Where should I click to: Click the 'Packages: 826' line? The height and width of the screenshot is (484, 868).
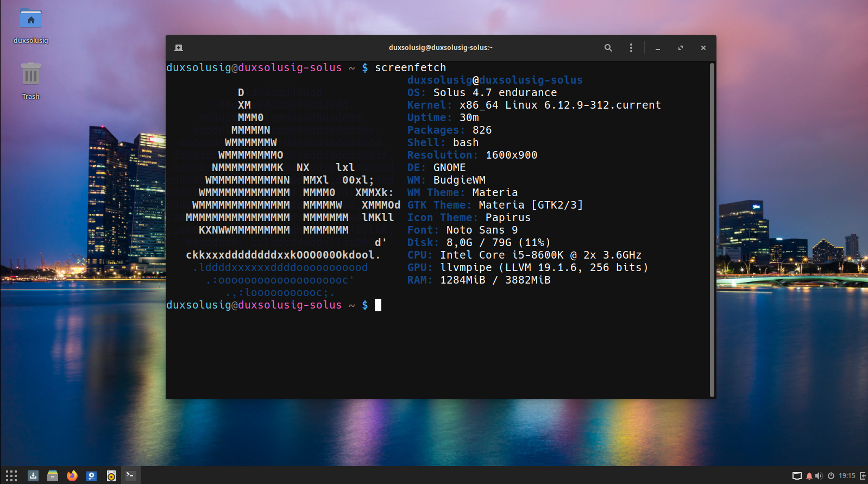tap(450, 130)
